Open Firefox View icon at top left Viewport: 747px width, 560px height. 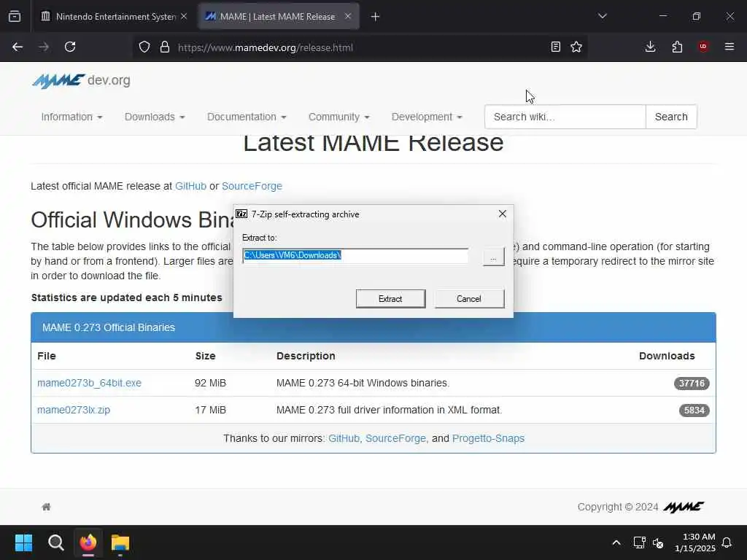coord(15,16)
